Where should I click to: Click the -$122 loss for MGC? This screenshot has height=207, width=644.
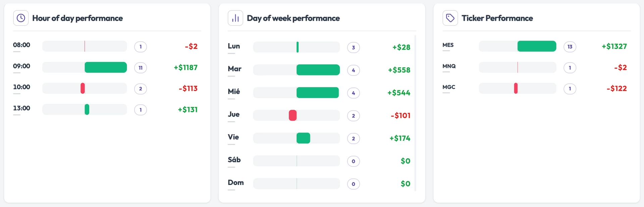click(616, 88)
